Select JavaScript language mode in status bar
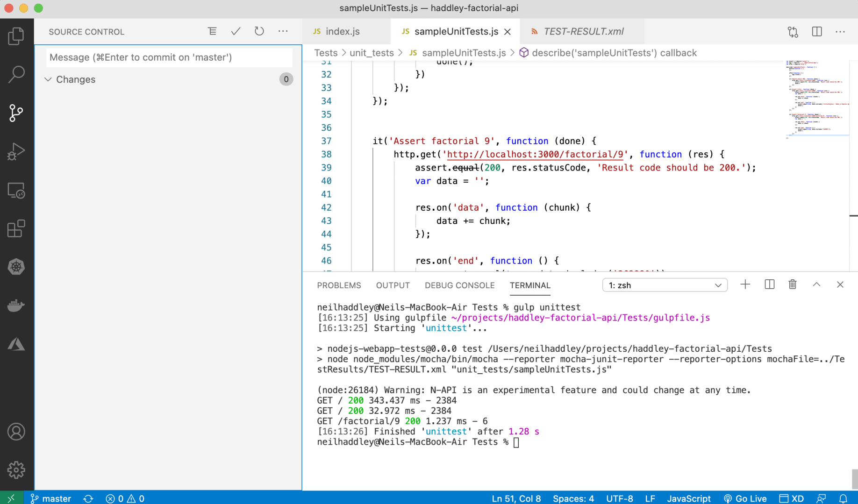This screenshot has width=858, height=504. click(x=688, y=498)
